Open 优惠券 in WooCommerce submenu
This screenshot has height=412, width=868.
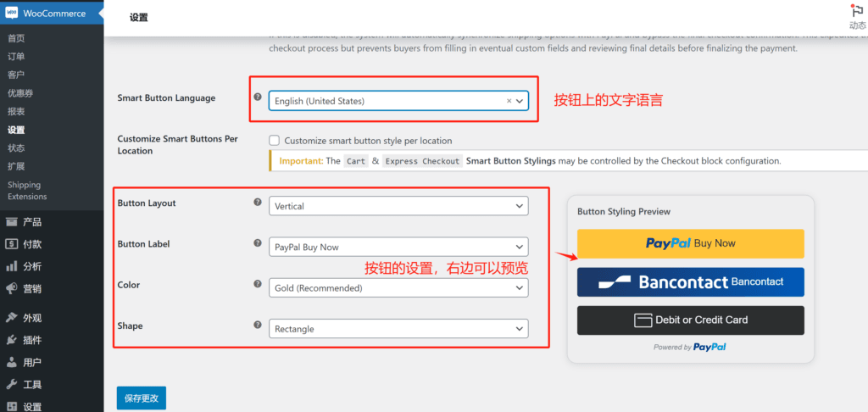(20, 93)
